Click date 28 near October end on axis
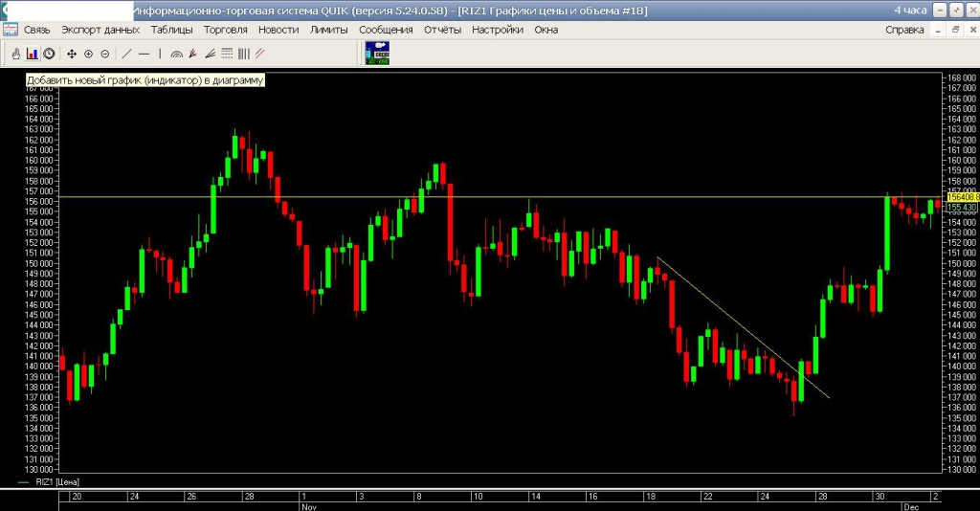This screenshot has height=511, width=980. (x=249, y=497)
